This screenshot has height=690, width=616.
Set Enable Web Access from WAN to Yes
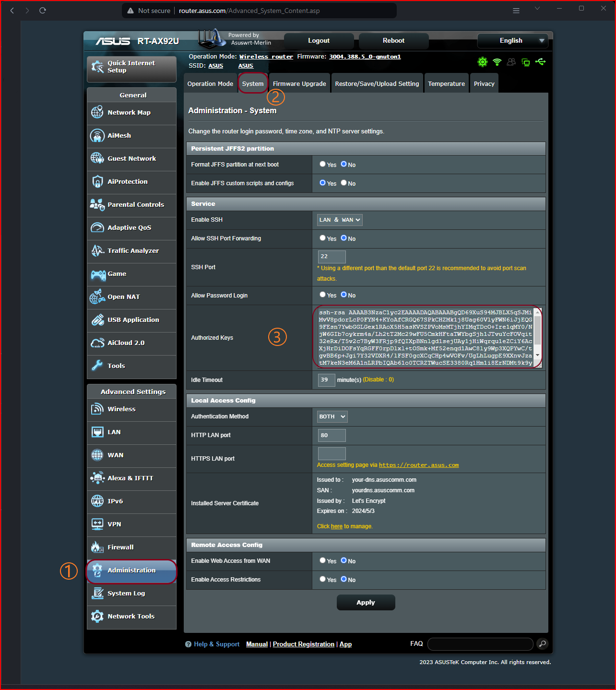322,560
